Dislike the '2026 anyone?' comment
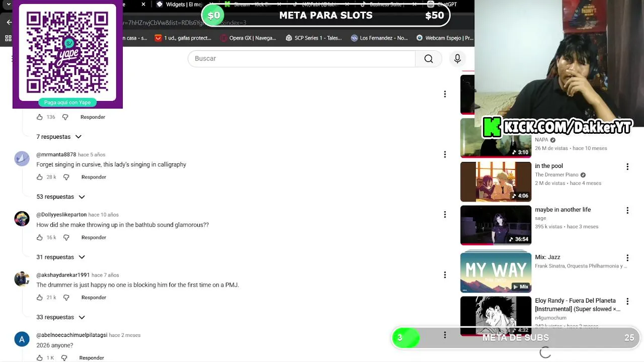The height and width of the screenshot is (362, 644). [x=64, y=358]
